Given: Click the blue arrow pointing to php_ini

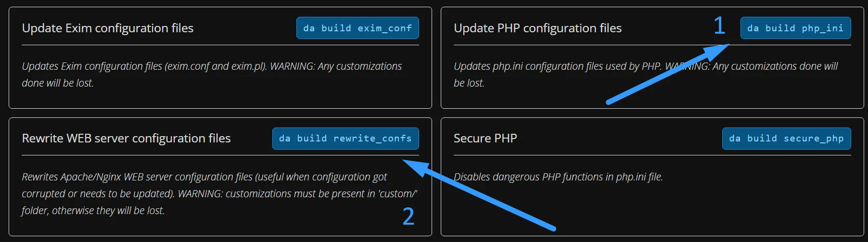Looking at the screenshot, I should click(668, 74).
